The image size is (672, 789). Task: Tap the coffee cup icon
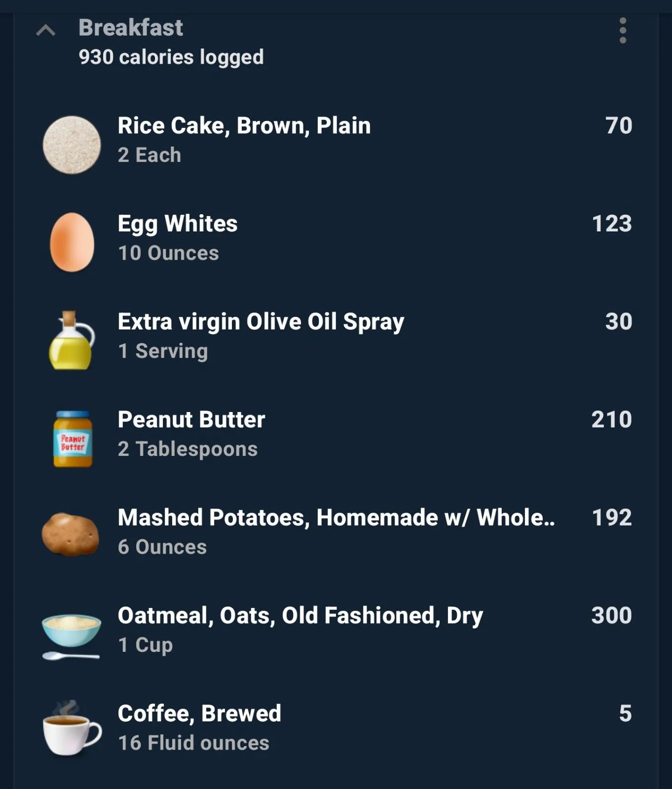click(72, 728)
